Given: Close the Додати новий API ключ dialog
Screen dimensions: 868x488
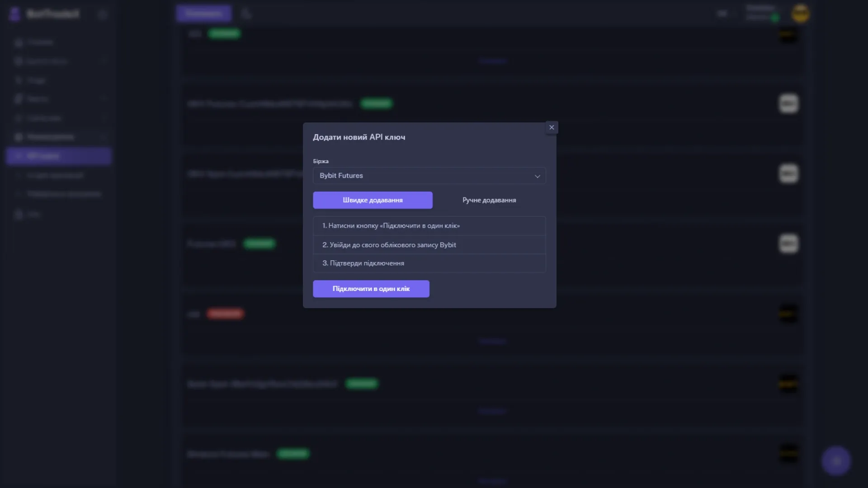Looking at the screenshot, I should 552,127.
